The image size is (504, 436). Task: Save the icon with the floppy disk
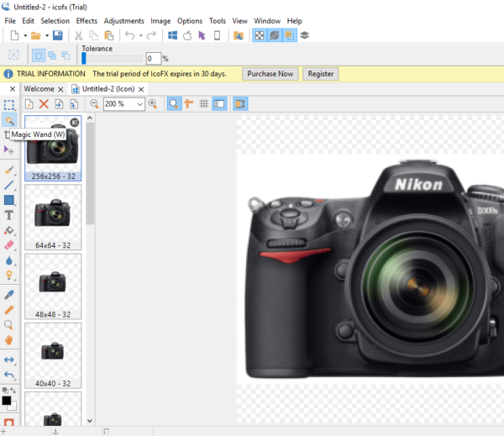[57, 35]
